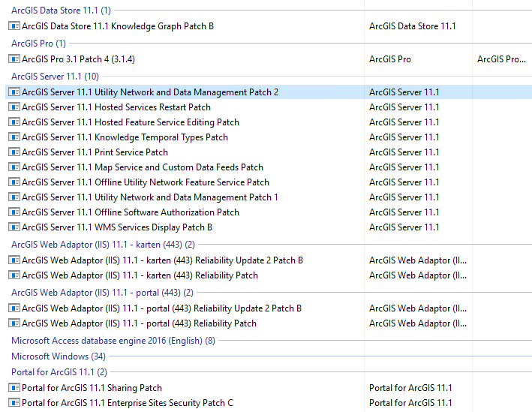
Task: Select karten (443) Reliability Update 2 Patch B
Action: click(162, 260)
